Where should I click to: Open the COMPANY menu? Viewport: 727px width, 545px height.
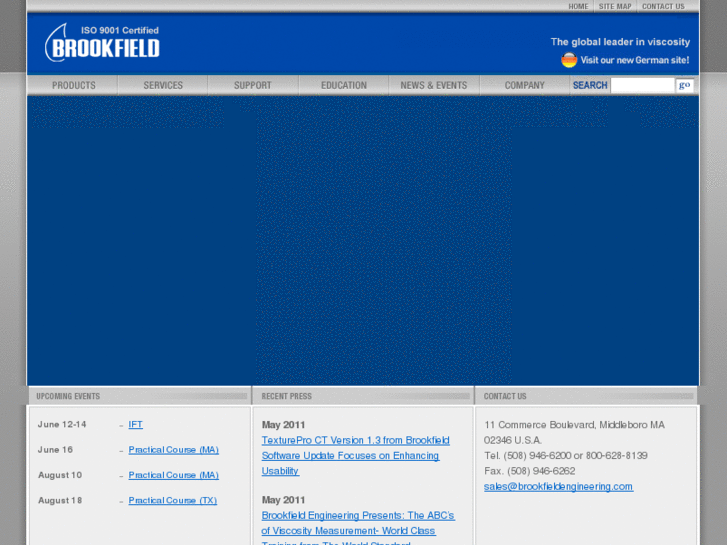[524, 85]
